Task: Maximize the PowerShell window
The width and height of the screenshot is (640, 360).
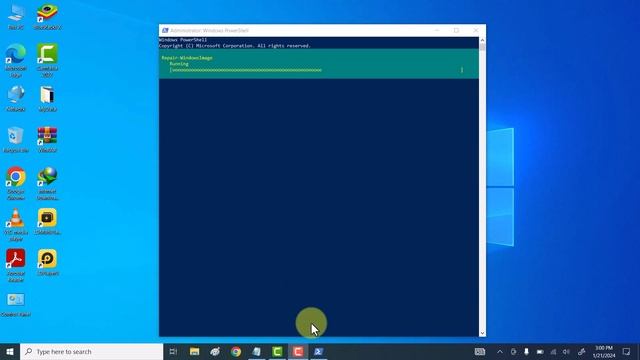Action: pyautogui.click(x=456, y=30)
